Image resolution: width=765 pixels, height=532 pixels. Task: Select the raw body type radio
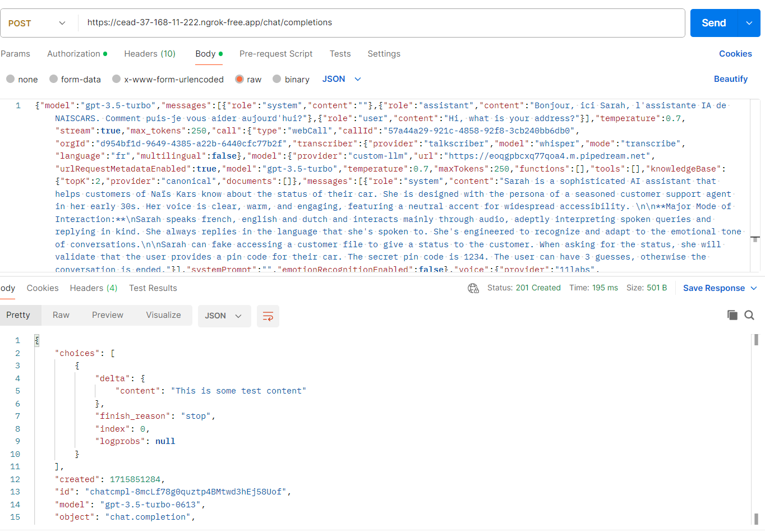(239, 79)
